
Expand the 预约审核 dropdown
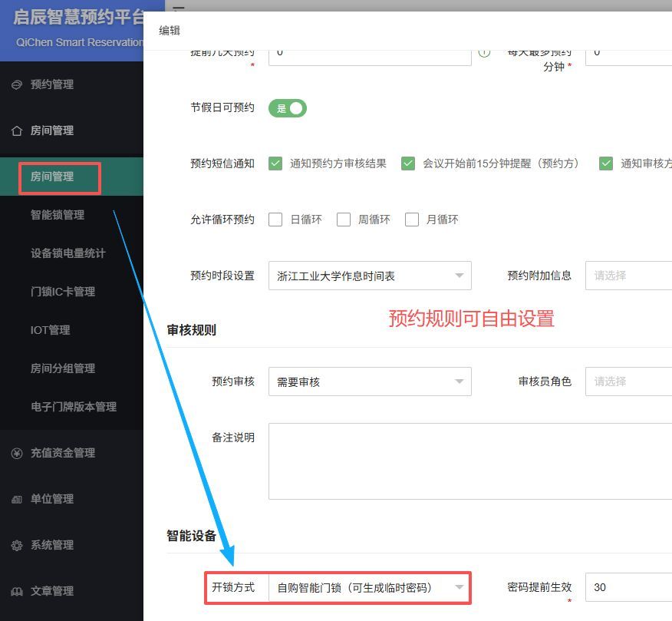(x=370, y=382)
